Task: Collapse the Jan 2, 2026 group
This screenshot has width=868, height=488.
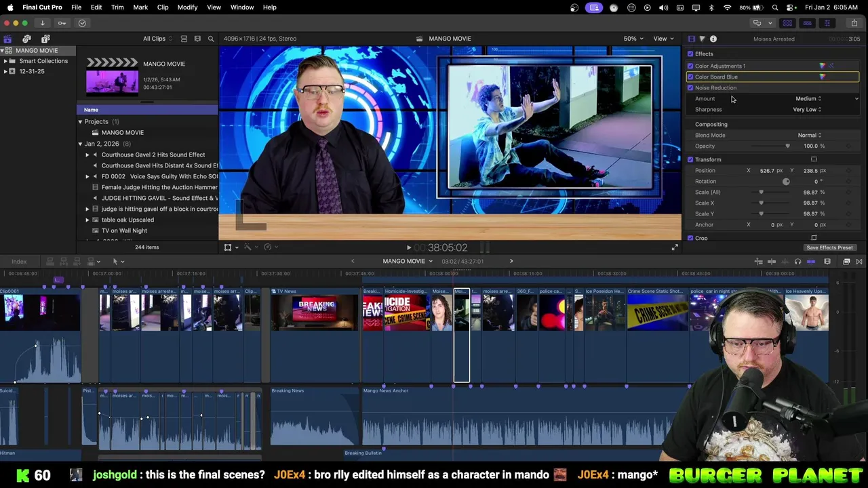Action: (x=80, y=144)
